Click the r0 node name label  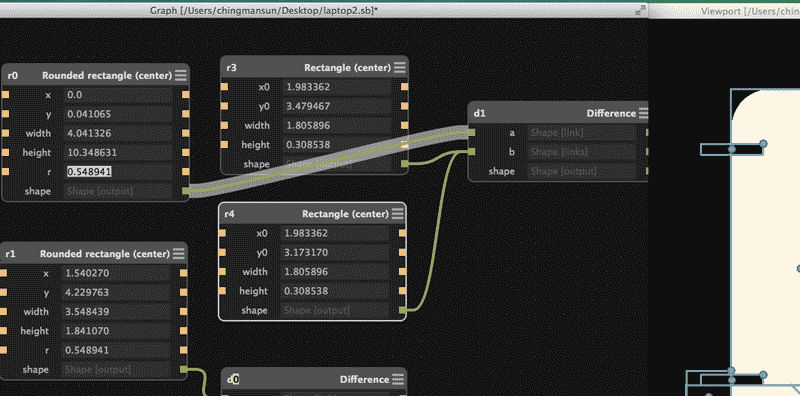point(13,76)
